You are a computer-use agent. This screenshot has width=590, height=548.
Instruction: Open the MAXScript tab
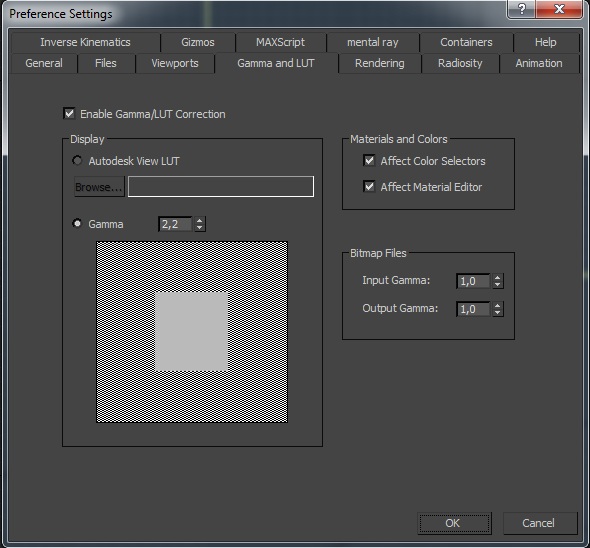point(280,42)
